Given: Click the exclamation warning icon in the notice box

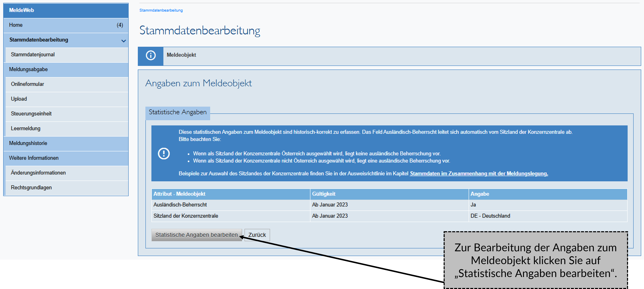Looking at the screenshot, I should pyautogui.click(x=164, y=153).
